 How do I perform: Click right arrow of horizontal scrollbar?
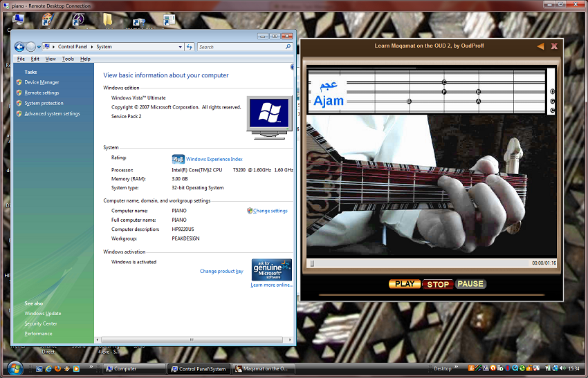[x=289, y=340]
